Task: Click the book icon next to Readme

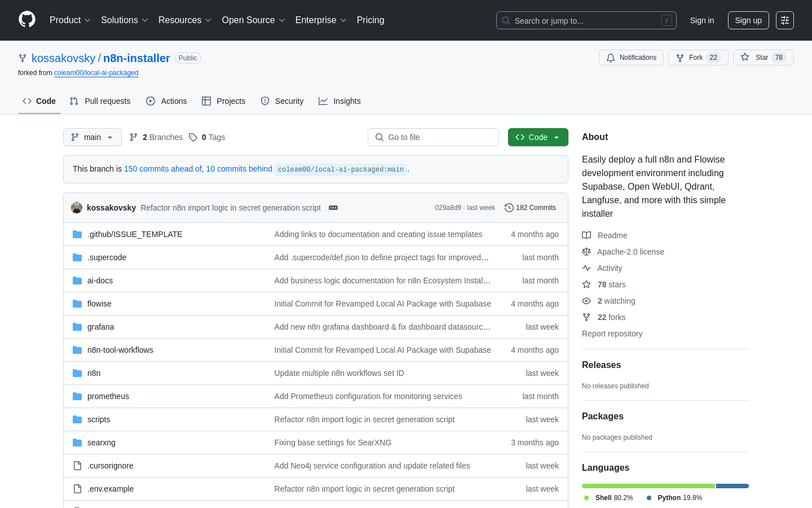Action: click(x=586, y=235)
